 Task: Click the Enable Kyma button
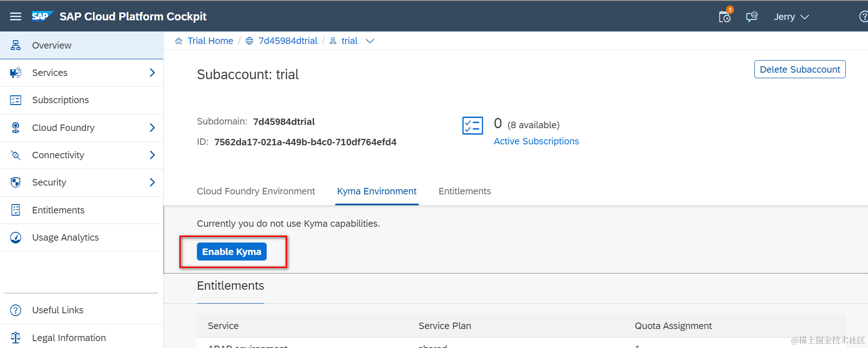tap(232, 252)
